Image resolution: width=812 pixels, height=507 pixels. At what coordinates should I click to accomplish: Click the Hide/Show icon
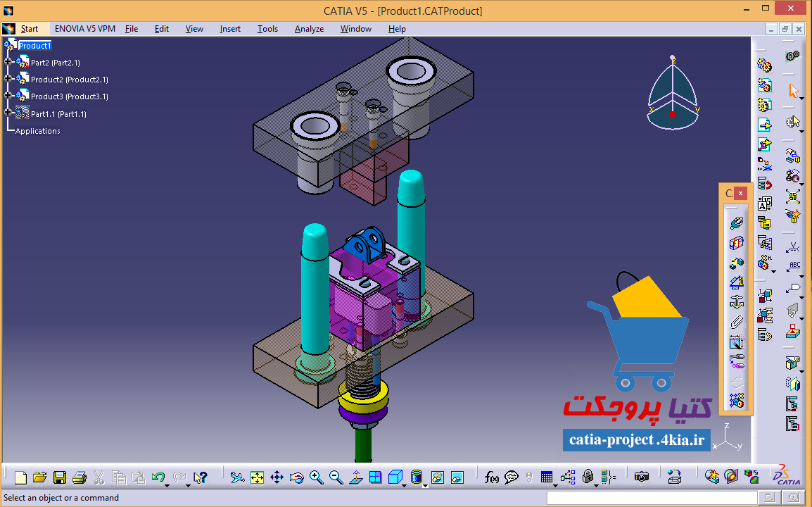tap(437, 477)
